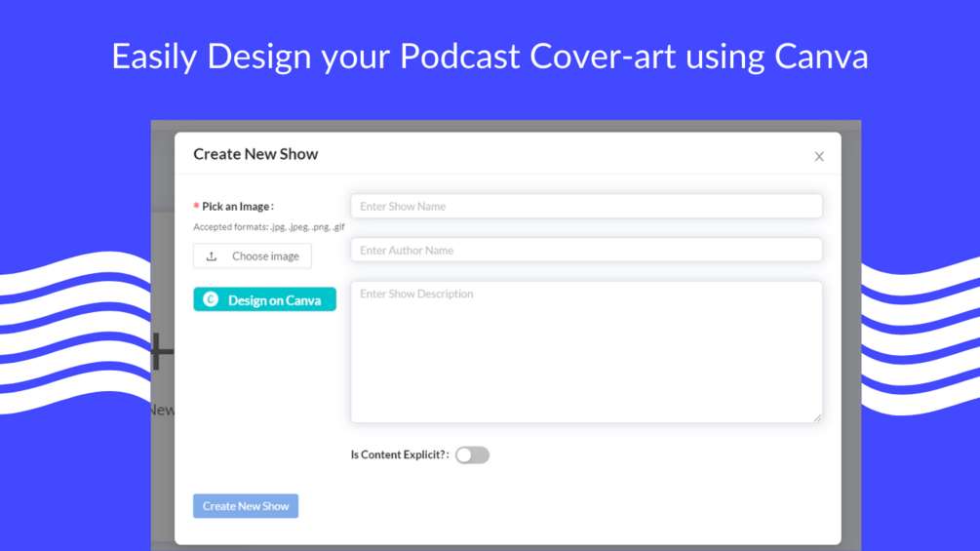Viewport: 980px width, 551px height.
Task: Toggle the Is Content Explicit switch
Action: 473,454
